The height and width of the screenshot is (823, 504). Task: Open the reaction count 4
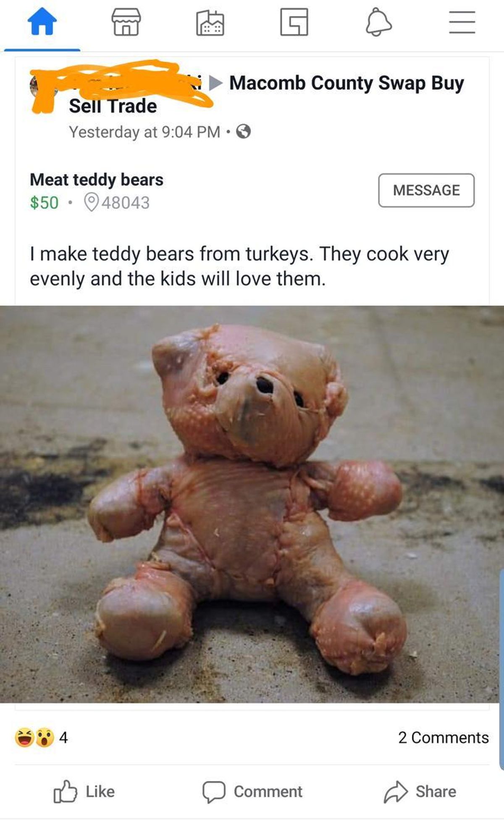(x=63, y=737)
